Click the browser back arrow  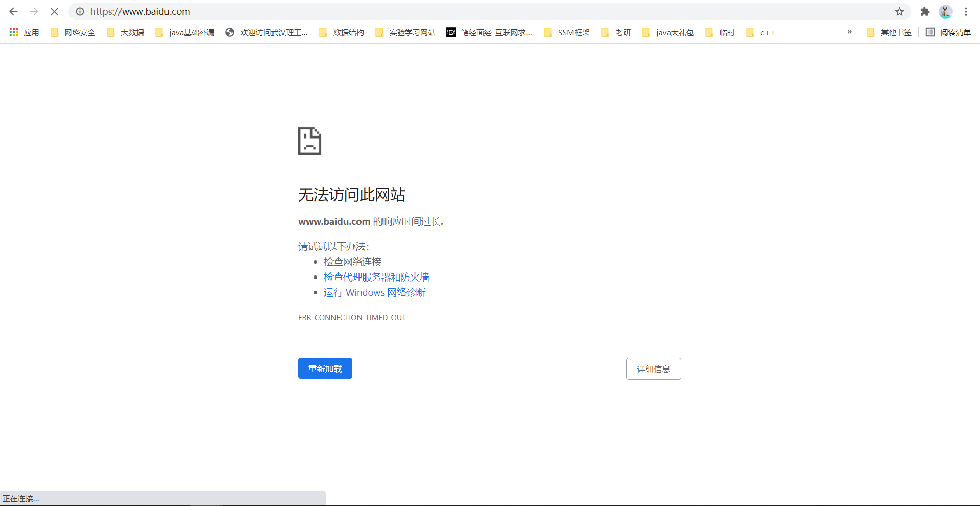point(14,11)
